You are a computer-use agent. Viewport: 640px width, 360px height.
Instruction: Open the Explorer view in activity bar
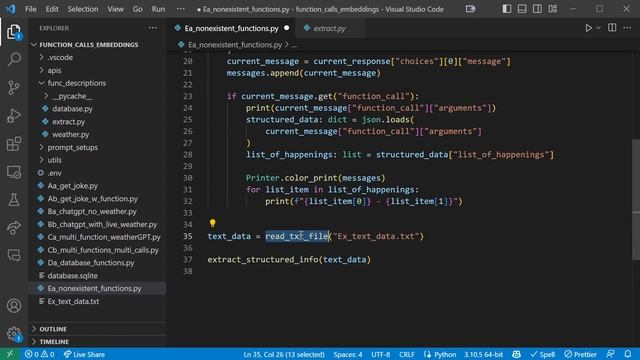(x=14, y=32)
